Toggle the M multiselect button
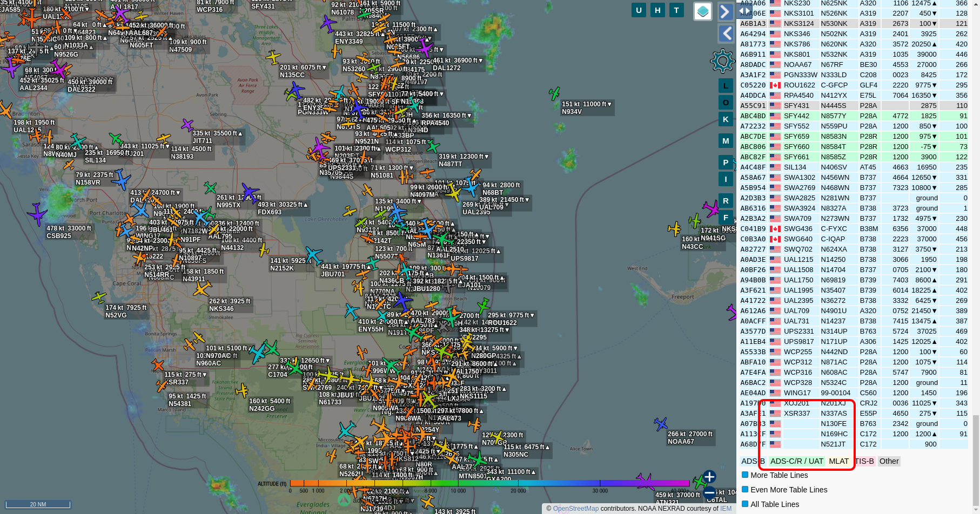 tap(726, 141)
